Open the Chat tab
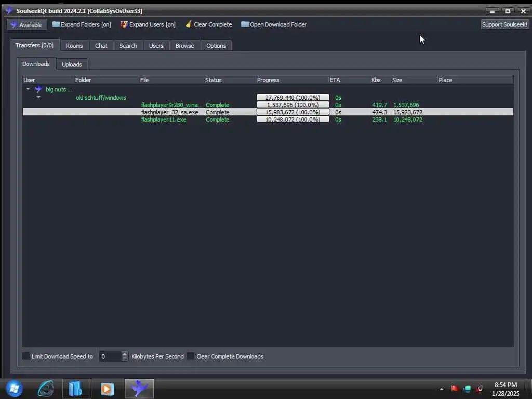The height and width of the screenshot is (399, 532). (101, 46)
